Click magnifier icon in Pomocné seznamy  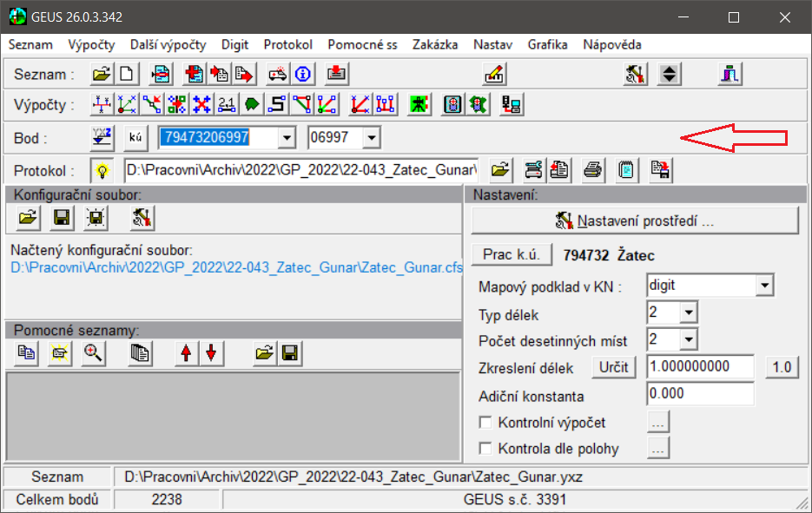(x=93, y=352)
